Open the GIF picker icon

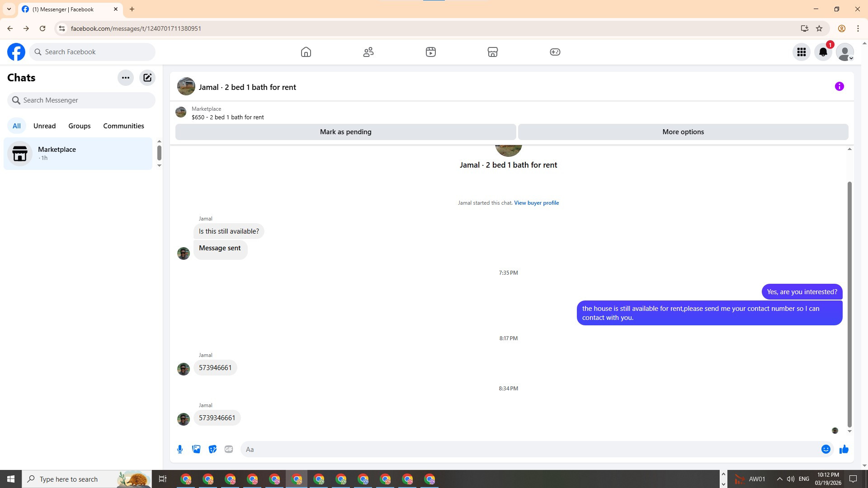coord(229,449)
